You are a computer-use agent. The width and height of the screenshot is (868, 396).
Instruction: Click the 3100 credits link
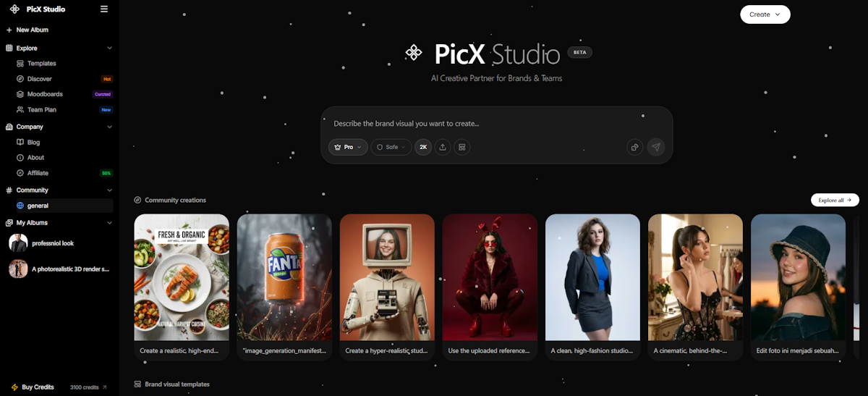[x=88, y=387]
